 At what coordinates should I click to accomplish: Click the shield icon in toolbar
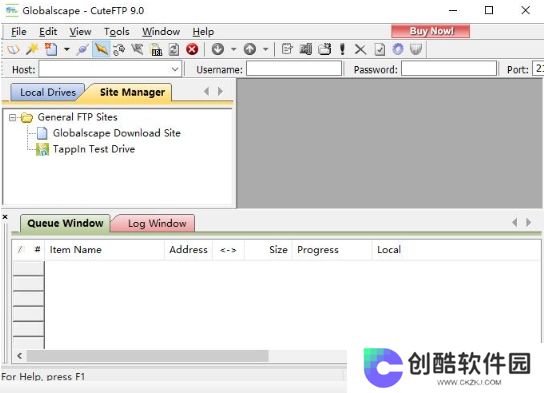[416, 49]
